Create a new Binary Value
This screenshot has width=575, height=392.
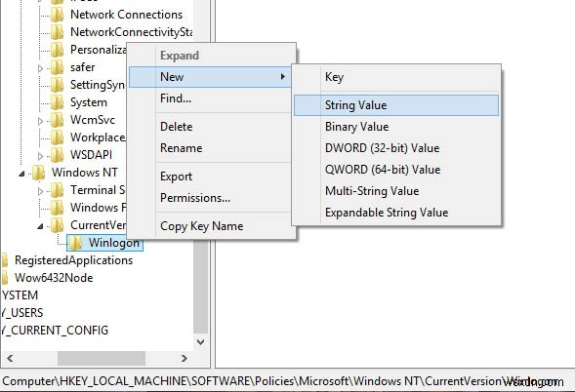click(x=396, y=127)
